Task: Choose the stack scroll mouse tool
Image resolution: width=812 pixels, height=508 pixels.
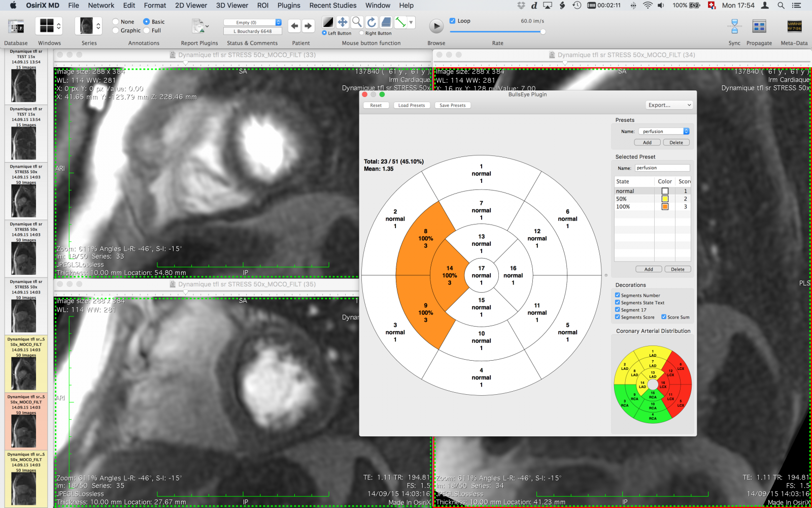Action: (x=386, y=22)
